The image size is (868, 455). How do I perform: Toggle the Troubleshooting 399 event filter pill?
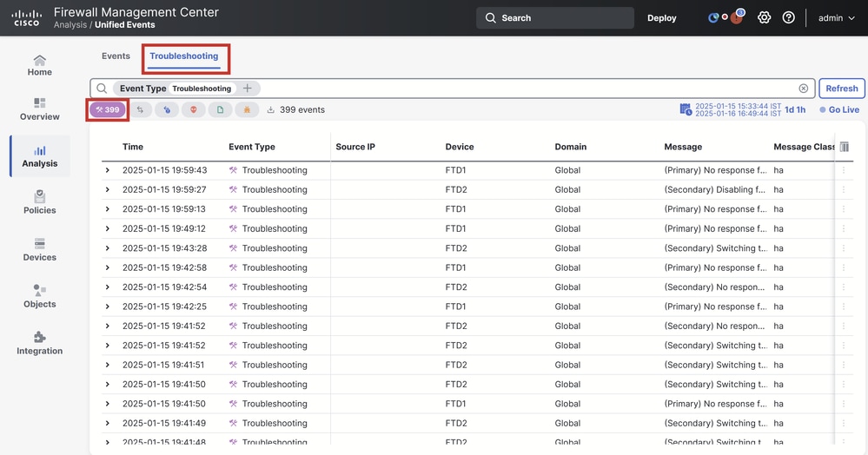108,109
